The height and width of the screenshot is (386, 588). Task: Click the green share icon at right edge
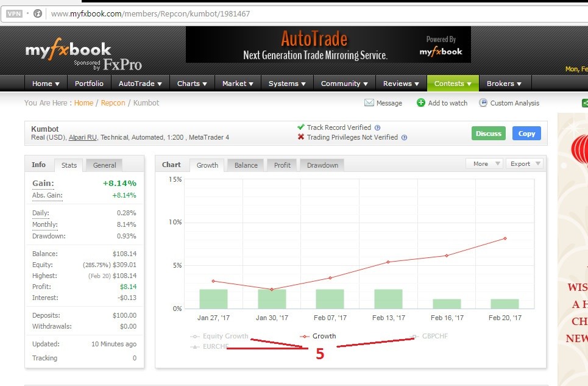click(584, 103)
